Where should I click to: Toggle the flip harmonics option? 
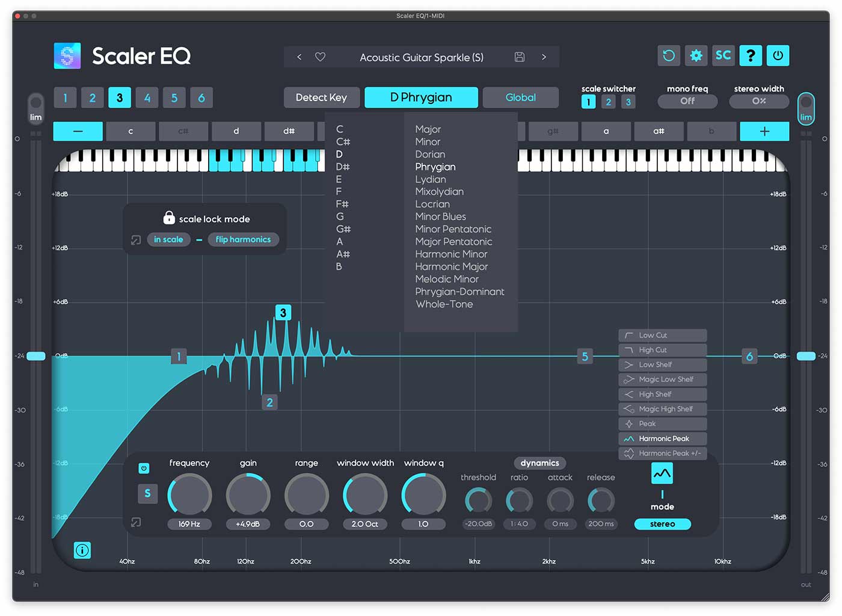tap(243, 239)
